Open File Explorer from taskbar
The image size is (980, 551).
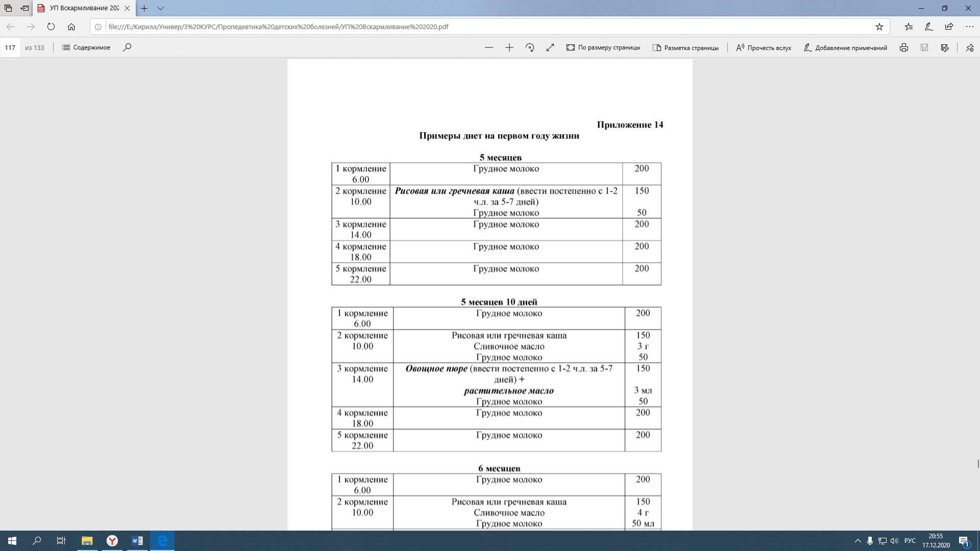(87, 541)
